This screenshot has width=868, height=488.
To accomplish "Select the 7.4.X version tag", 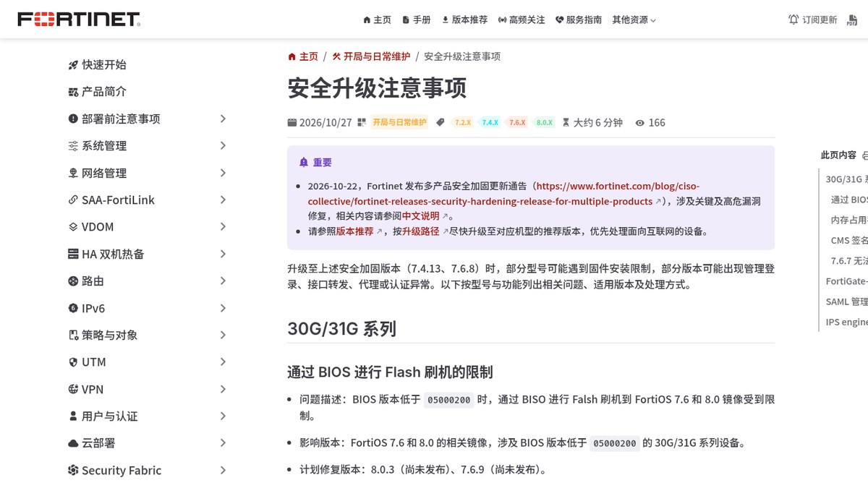I will [490, 122].
